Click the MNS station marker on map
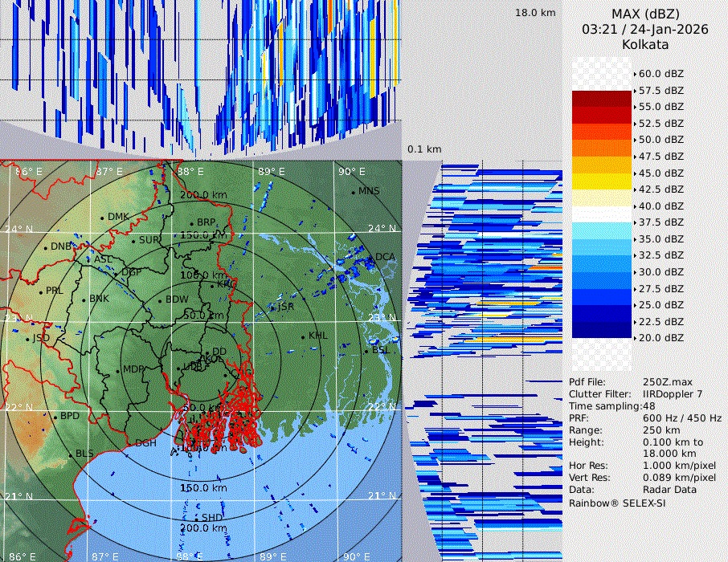The image size is (728, 562). [x=354, y=192]
